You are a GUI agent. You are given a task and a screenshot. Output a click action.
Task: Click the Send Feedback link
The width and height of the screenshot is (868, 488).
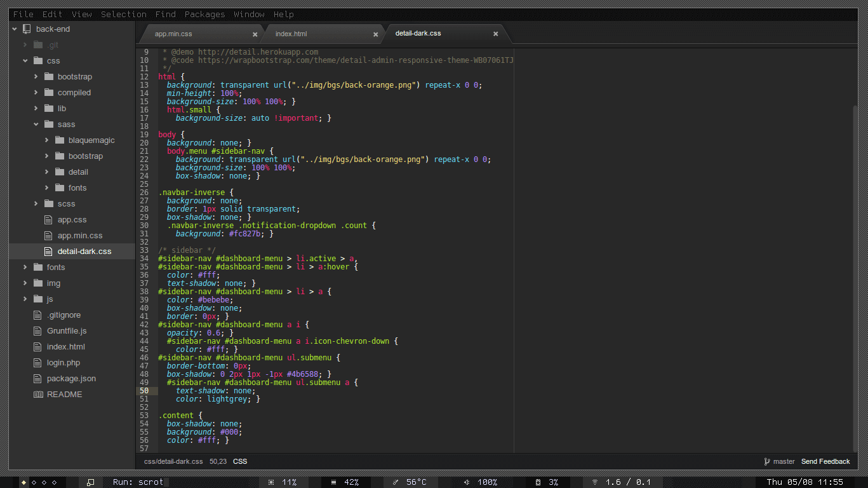point(825,461)
